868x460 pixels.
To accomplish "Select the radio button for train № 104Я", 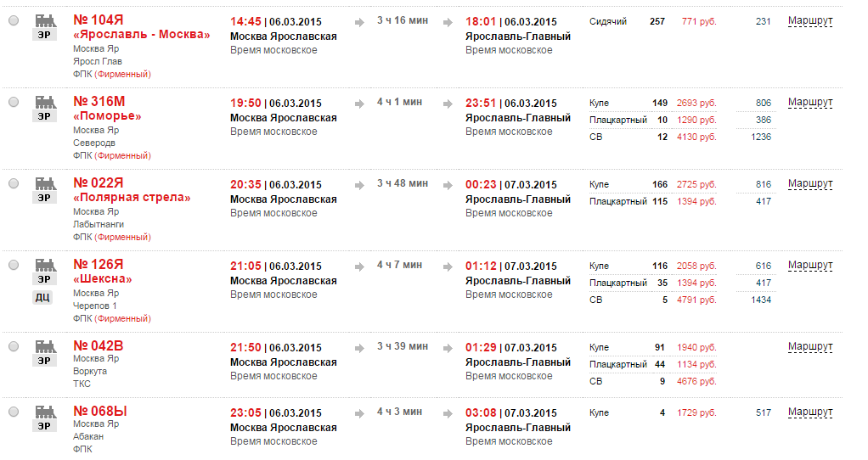I will pos(14,20).
